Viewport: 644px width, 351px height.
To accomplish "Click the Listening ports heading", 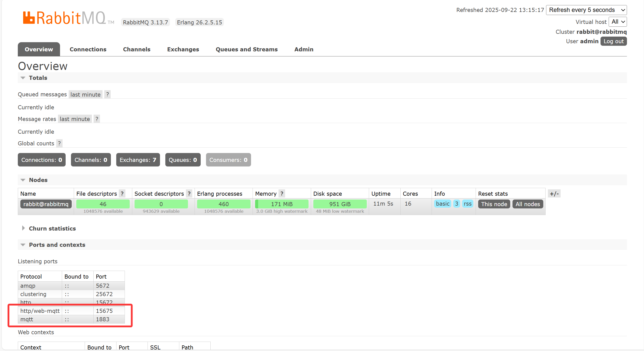I will (x=38, y=261).
